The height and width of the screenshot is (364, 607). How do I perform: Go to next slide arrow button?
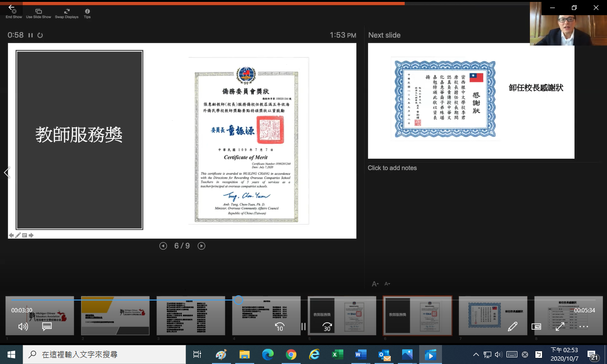202,246
